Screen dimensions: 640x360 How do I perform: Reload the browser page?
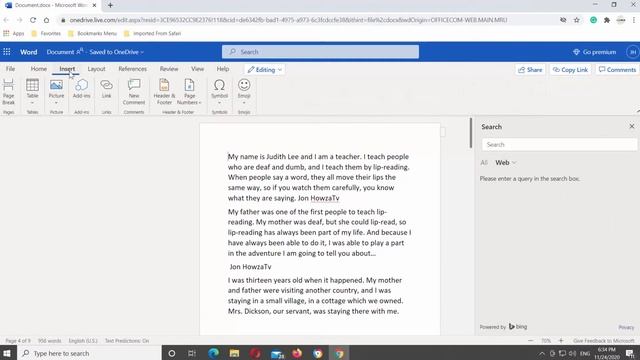(33, 20)
